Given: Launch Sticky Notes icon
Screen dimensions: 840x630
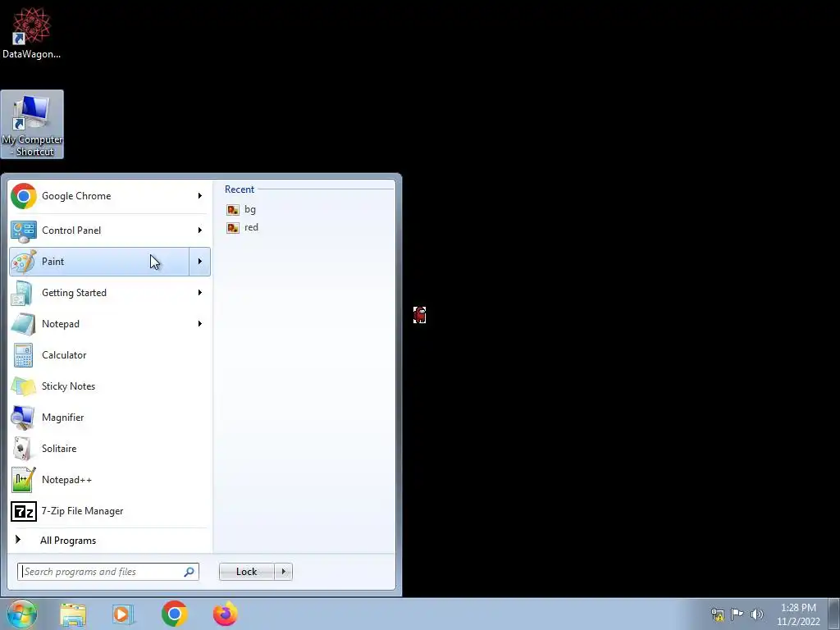Looking at the screenshot, I should [x=24, y=386].
